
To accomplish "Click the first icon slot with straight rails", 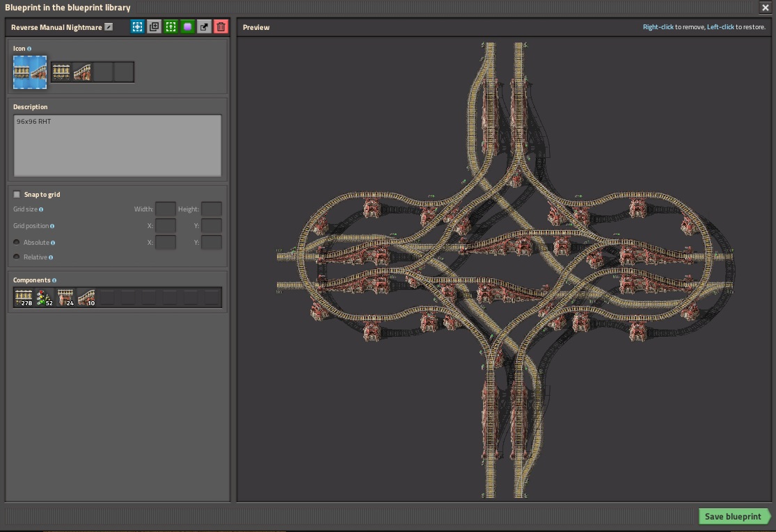I will click(61, 72).
